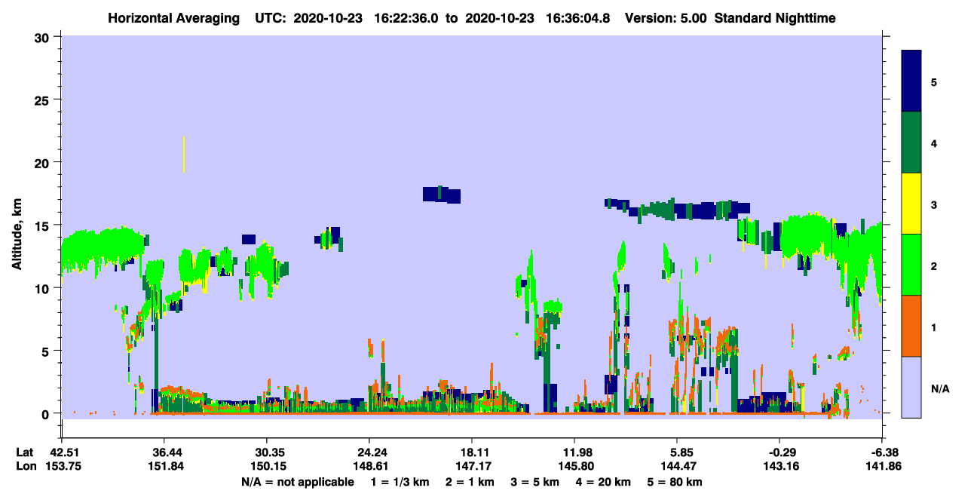Click the isolated dark blue layer near 17 km
980x503 pixels.
point(441,195)
